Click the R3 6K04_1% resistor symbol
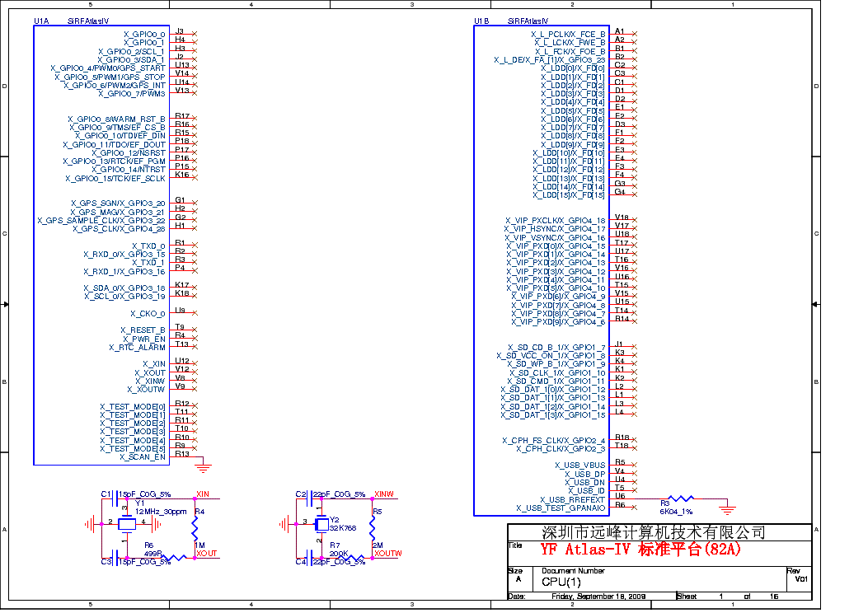Image resolution: width=868 pixels, height=613 pixels. coord(680,498)
